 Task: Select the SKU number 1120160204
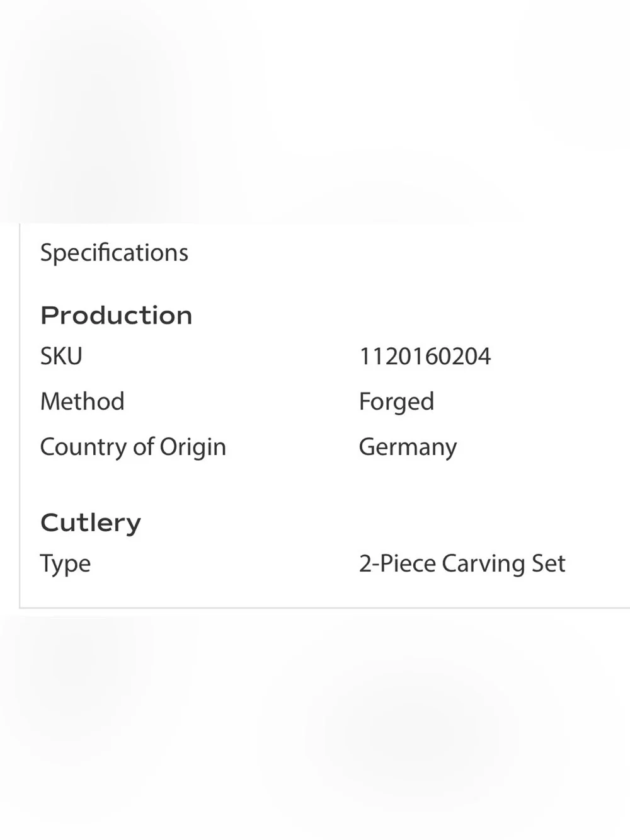tap(425, 356)
